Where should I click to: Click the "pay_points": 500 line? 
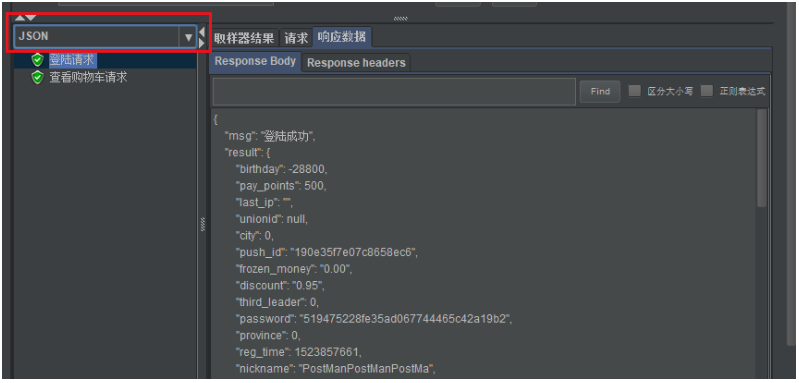(280, 186)
